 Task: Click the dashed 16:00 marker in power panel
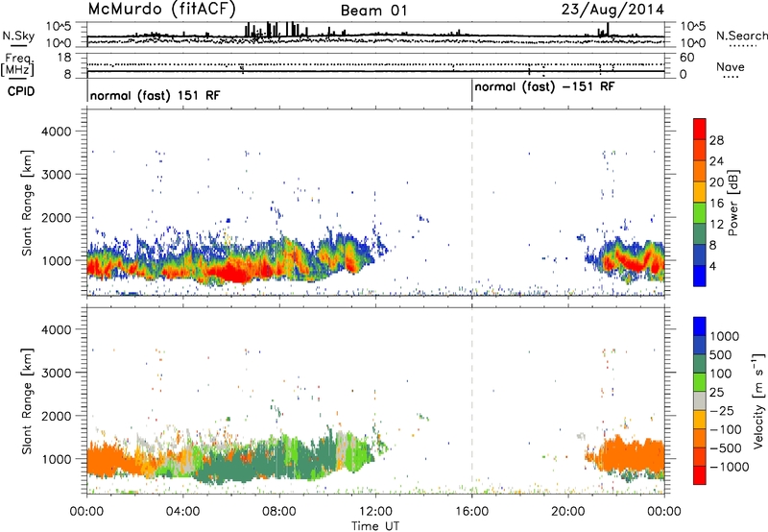click(x=471, y=203)
